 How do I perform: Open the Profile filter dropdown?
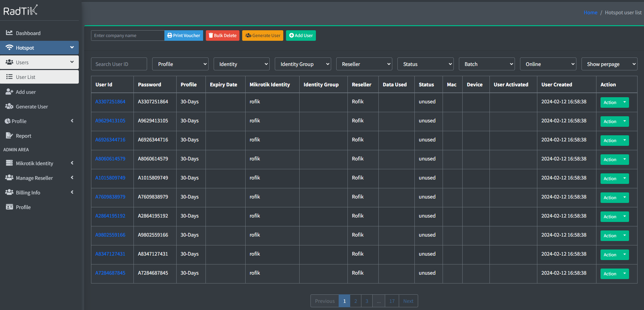(180, 64)
